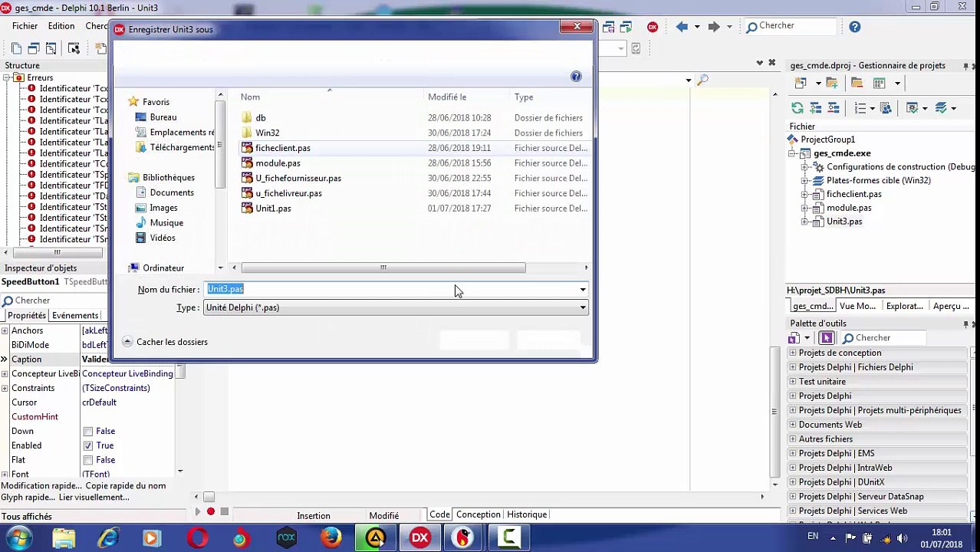Viewport: 980px width, 552px height.
Task: Switch to the Historique tab
Action: (x=527, y=514)
